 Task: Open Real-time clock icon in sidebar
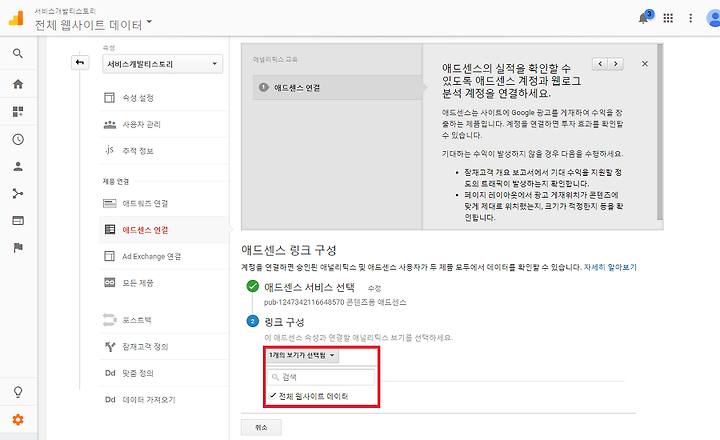point(18,139)
